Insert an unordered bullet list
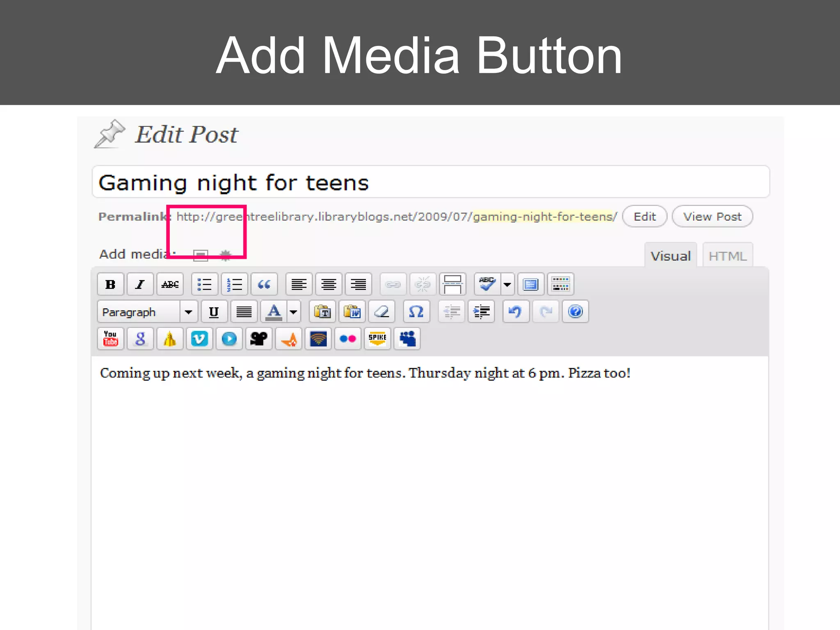 click(204, 284)
